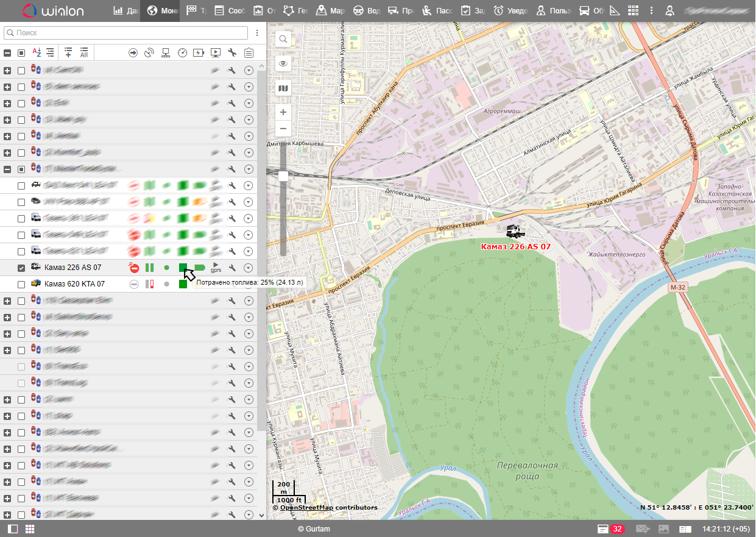Viewport: 756px width, 537px height.
Task: Click the map zoom slider handle
Action: tap(283, 176)
